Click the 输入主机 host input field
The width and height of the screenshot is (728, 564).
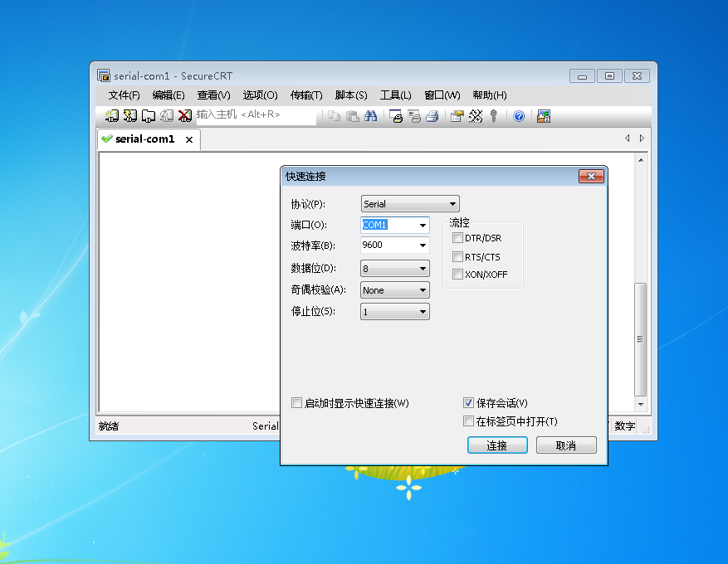pyautogui.click(x=257, y=115)
